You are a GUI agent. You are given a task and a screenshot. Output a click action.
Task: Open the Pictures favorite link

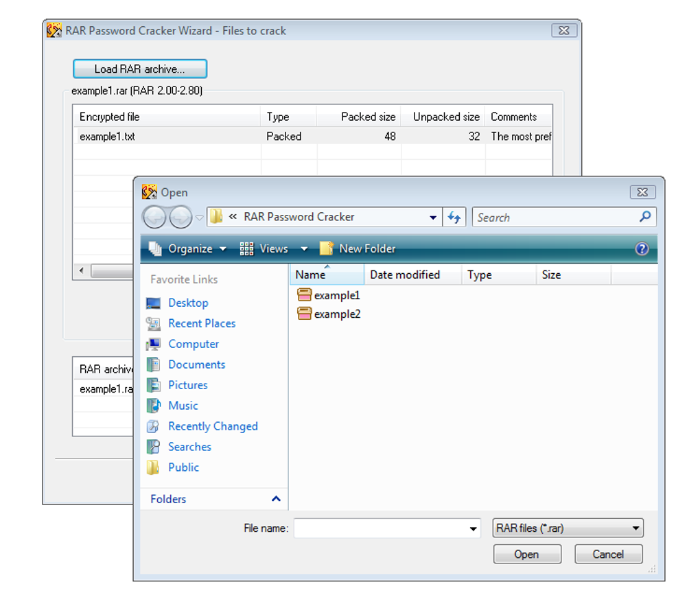187,385
